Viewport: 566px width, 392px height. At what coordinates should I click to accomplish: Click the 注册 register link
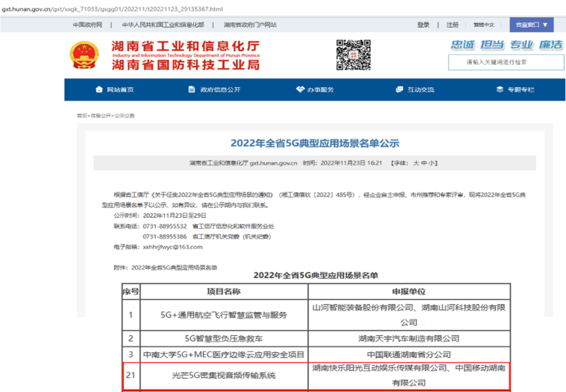(452, 25)
